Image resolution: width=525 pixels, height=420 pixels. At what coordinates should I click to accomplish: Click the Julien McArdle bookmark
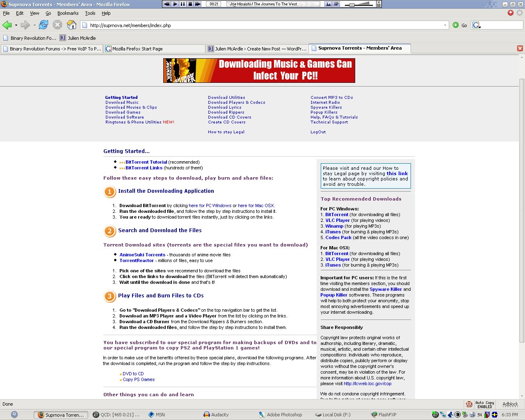coord(78,38)
